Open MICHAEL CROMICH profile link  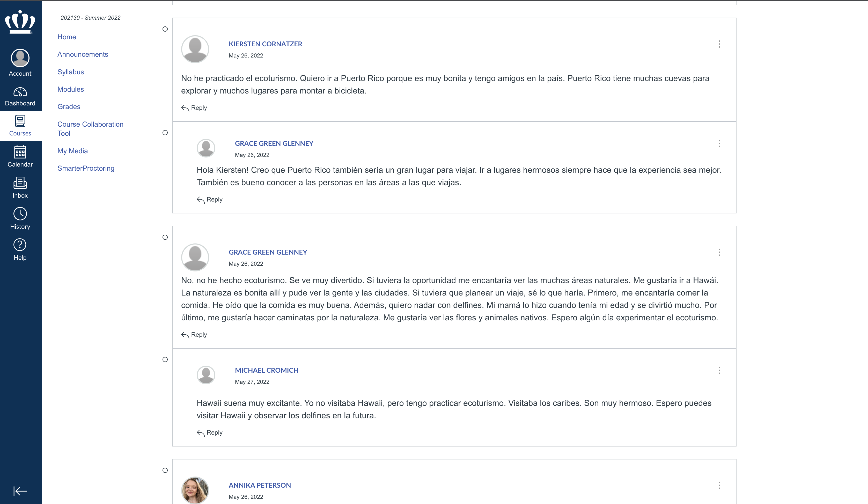[x=267, y=370]
